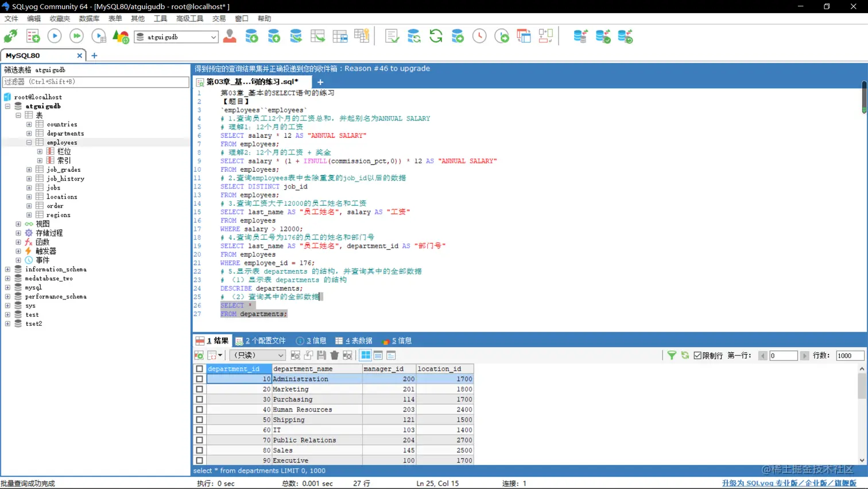Check the row checkbox for Administration
Image resolution: width=868 pixels, height=489 pixels.
coord(199,379)
